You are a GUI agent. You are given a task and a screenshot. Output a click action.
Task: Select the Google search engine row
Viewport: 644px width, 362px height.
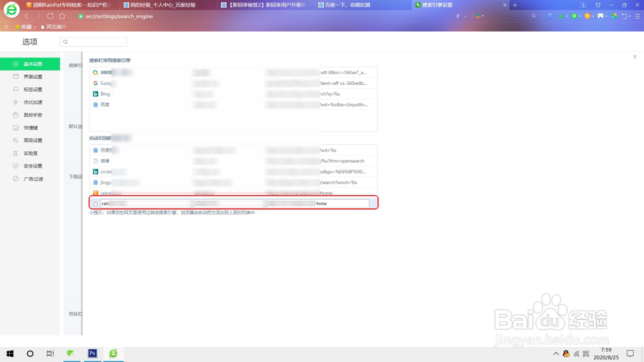[233, 83]
